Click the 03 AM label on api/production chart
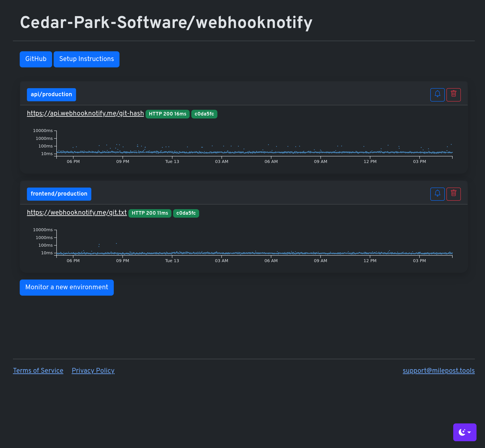Screen dimensions: 485x448 222,161
